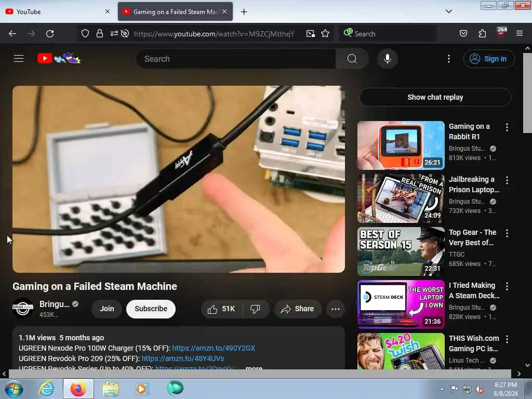
Task: Click the autoplay blocked icon
Action: pos(125,34)
